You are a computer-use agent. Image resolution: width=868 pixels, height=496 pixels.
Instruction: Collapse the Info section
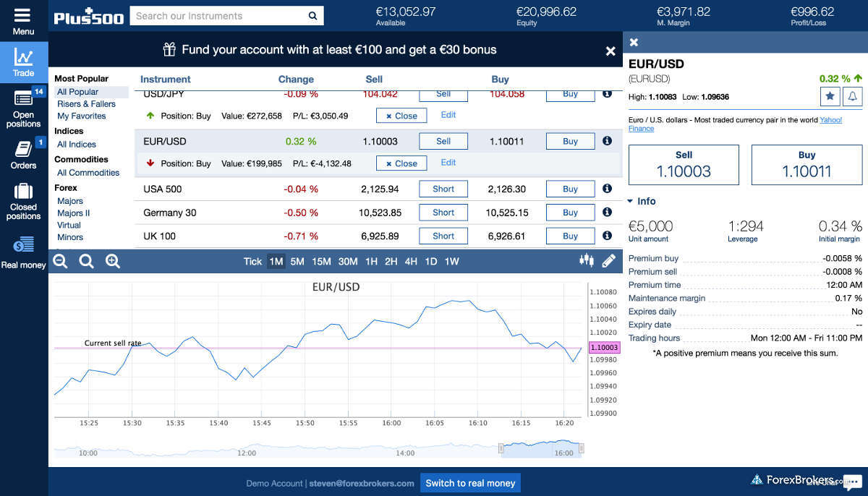[642, 201]
